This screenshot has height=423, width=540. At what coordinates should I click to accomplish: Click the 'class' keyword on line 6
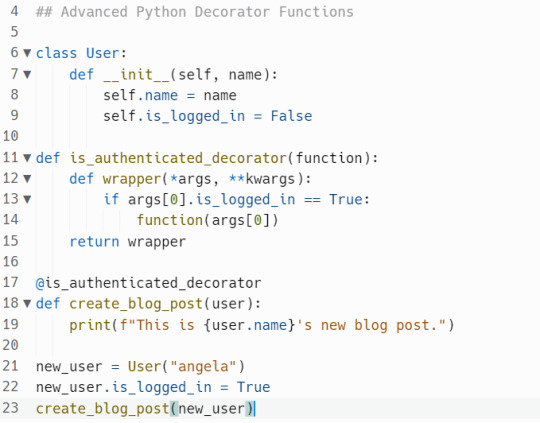pos(56,53)
